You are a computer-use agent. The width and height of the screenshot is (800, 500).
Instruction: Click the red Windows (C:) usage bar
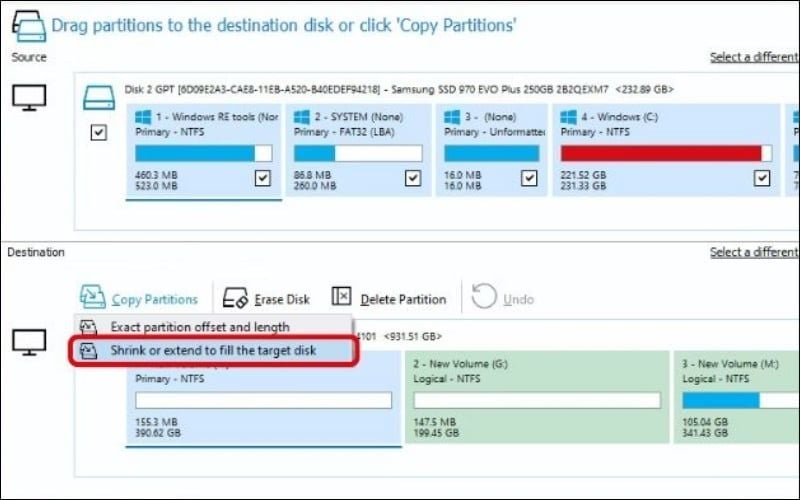pos(660,153)
